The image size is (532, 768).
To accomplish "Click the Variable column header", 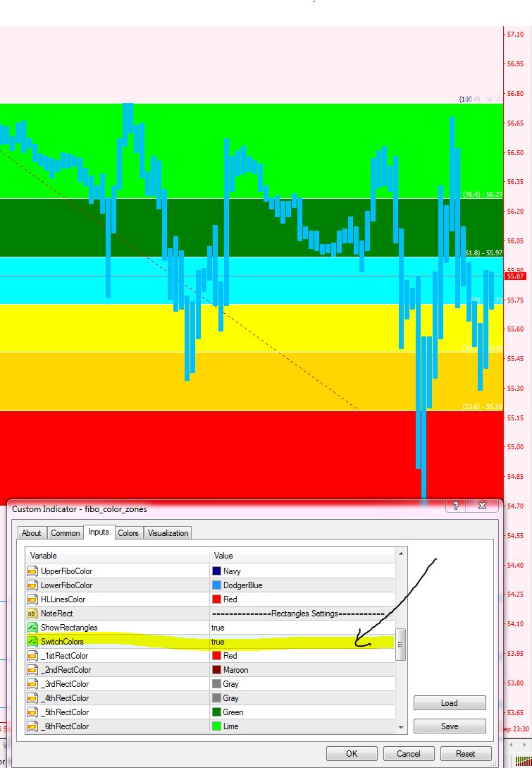I will [x=118, y=556].
